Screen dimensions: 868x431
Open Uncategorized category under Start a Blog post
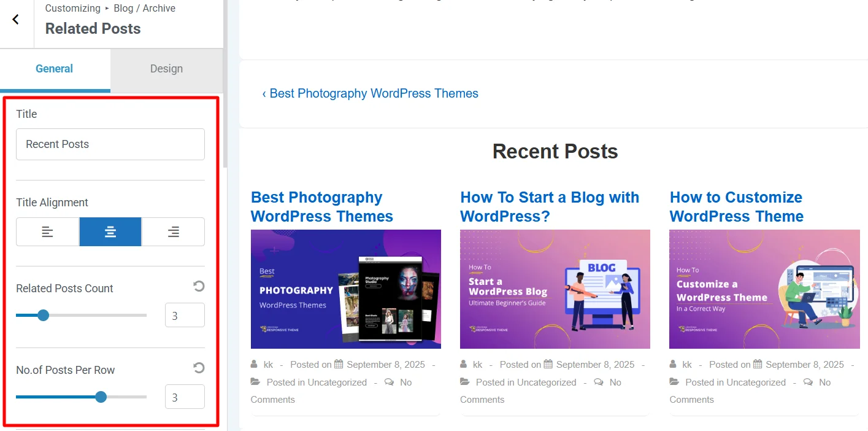547,382
